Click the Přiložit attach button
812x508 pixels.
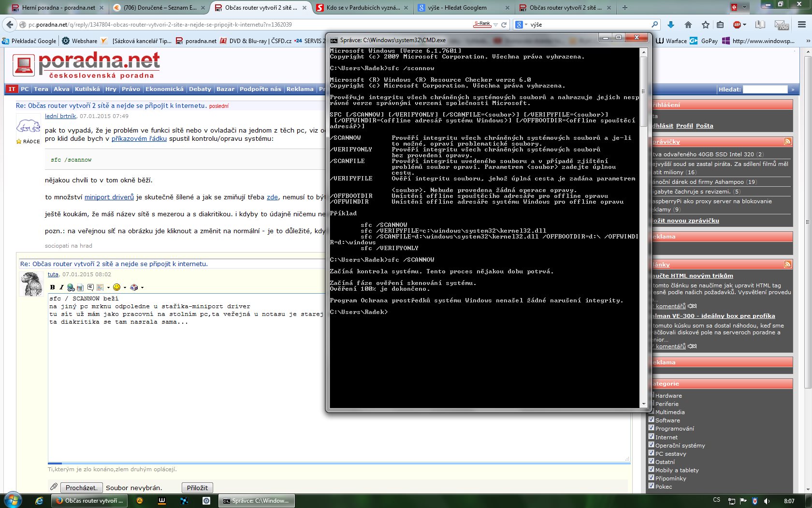click(197, 488)
